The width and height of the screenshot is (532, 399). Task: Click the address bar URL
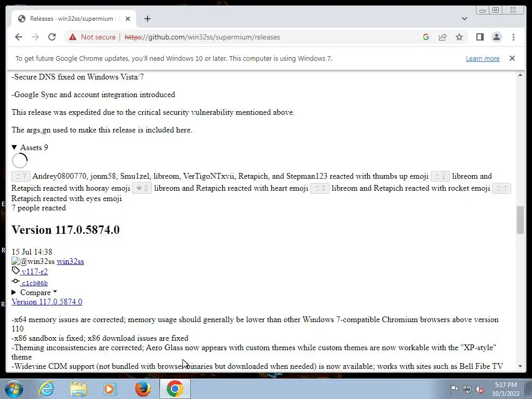[202, 37]
